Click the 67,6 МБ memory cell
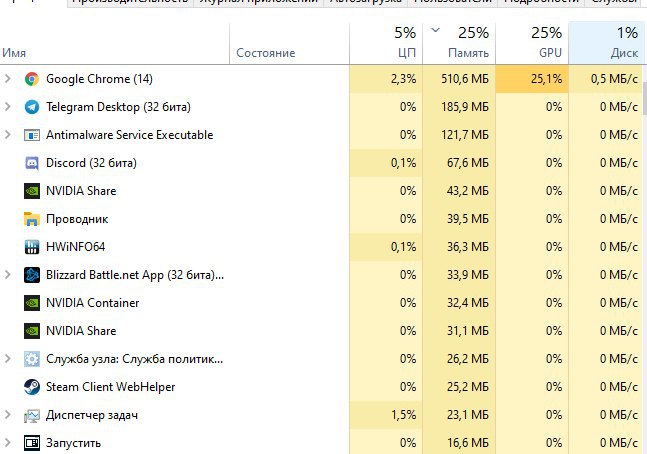This screenshot has height=454, width=647. tap(459, 163)
